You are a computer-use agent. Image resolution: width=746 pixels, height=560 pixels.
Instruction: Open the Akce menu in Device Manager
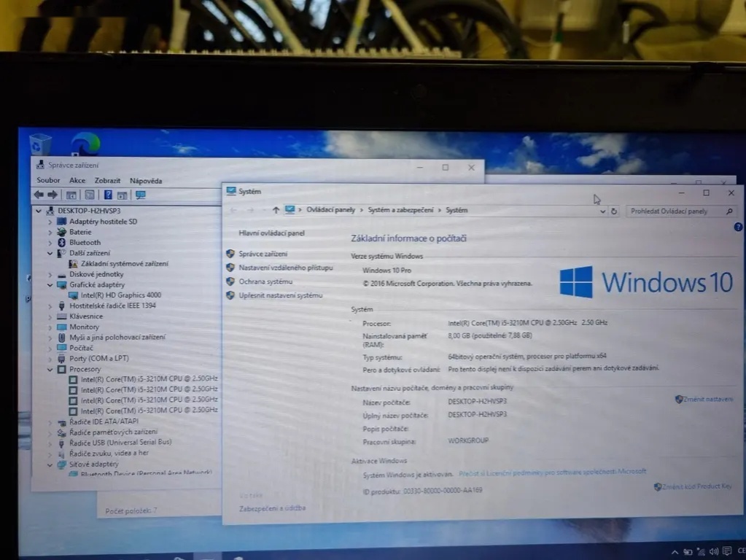pos(77,180)
